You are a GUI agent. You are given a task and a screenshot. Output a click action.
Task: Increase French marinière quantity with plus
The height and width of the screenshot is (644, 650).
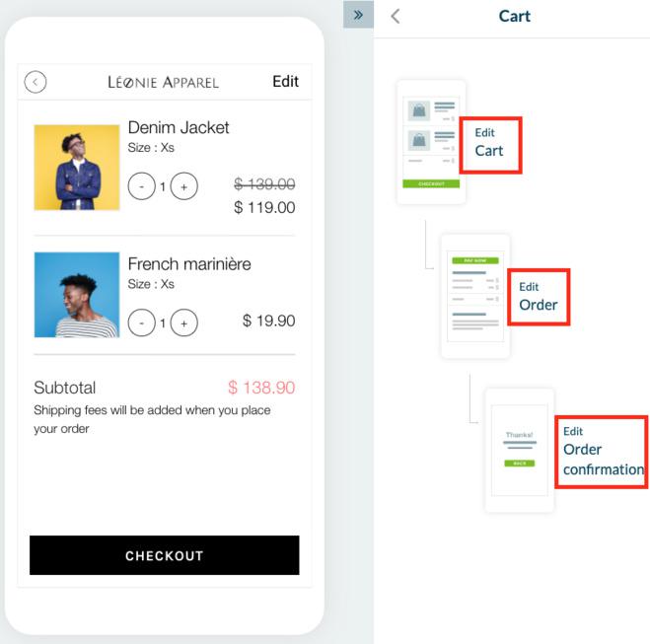pyautogui.click(x=184, y=322)
